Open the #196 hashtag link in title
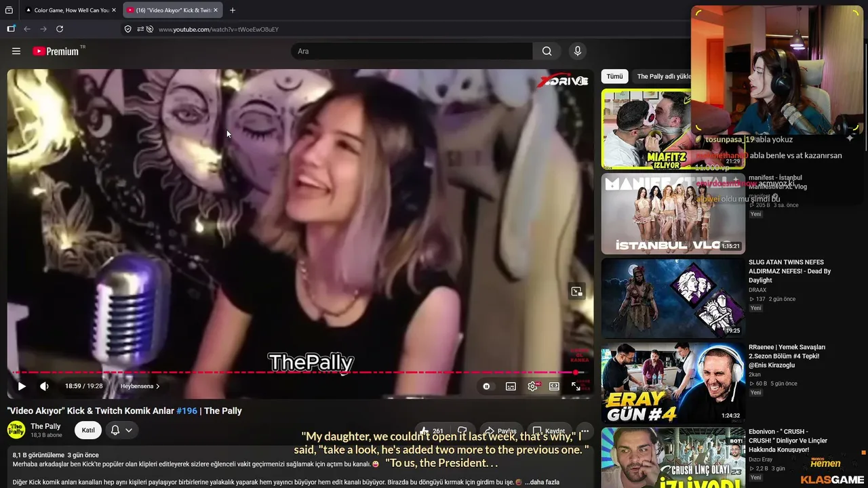 click(186, 411)
